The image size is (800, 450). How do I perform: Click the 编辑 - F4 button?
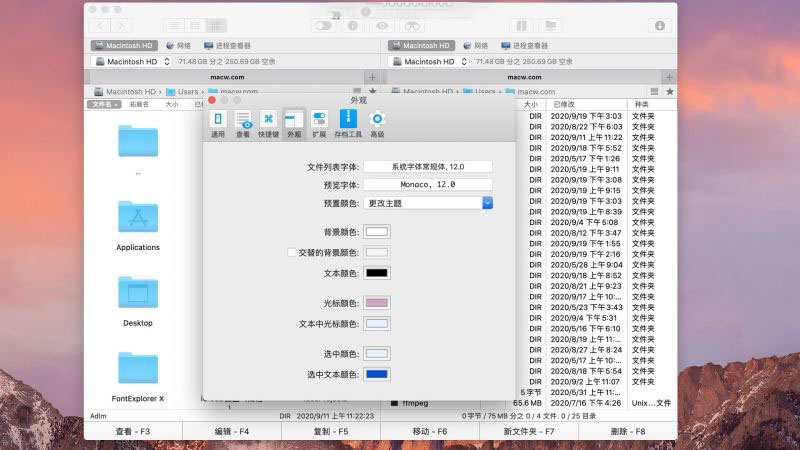pyautogui.click(x=232, y=431)
